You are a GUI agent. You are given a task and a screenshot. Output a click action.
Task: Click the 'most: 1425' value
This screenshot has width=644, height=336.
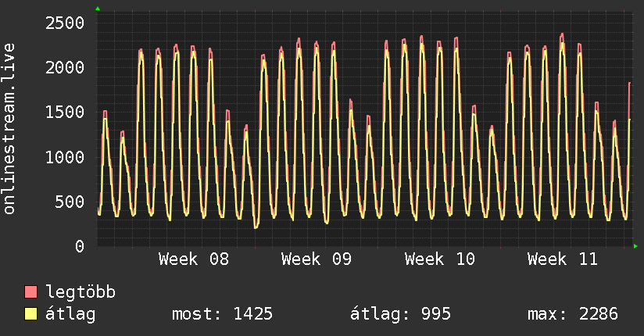(x=222, y=314)
